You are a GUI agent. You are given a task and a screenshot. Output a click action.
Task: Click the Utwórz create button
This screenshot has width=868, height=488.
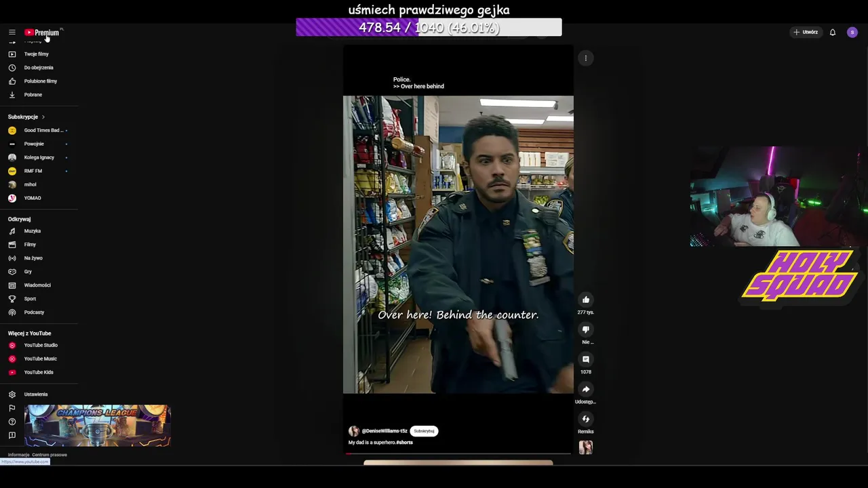[806, 32]
